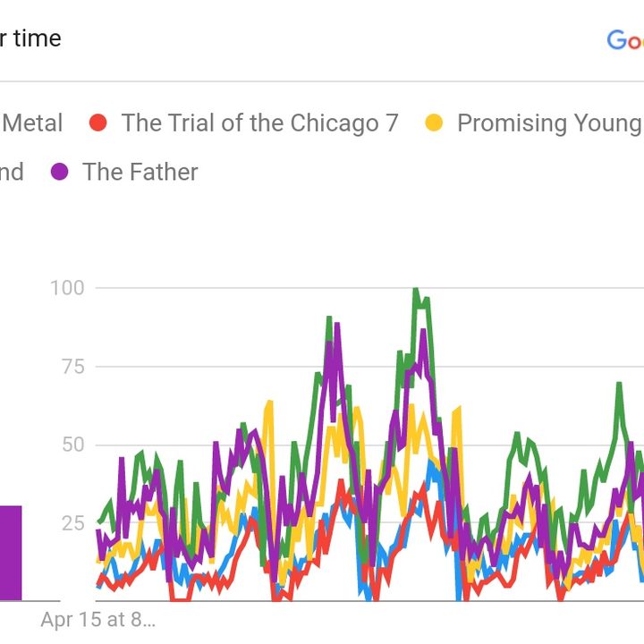Click the purple dot beside The Father
Viewport: 644px width, 644px height.
click(60, 172)
